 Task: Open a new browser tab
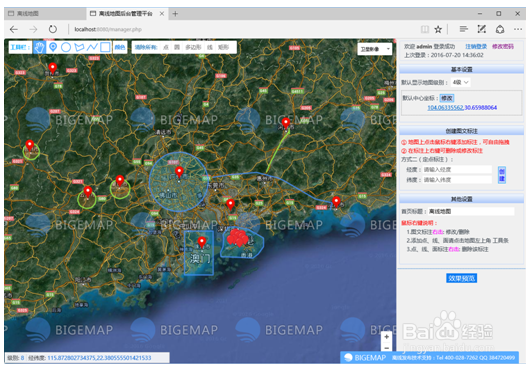click(x=175, y=13)
